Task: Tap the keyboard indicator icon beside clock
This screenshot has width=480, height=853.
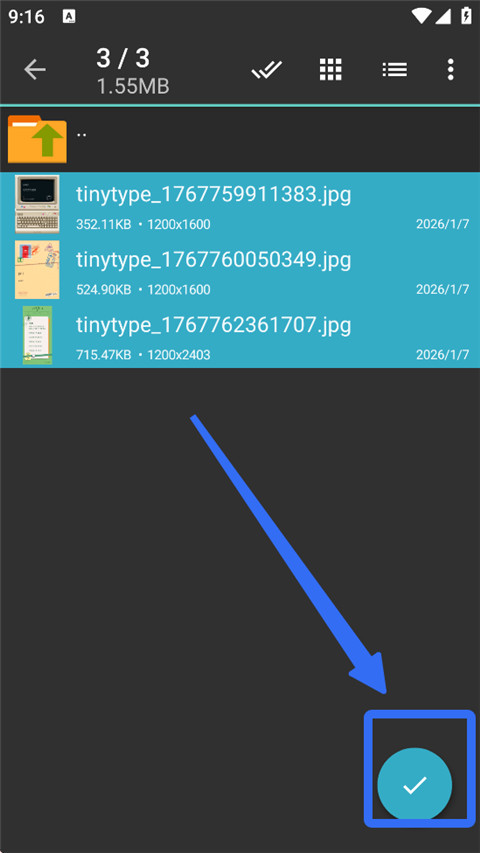Action: point(69,16)
